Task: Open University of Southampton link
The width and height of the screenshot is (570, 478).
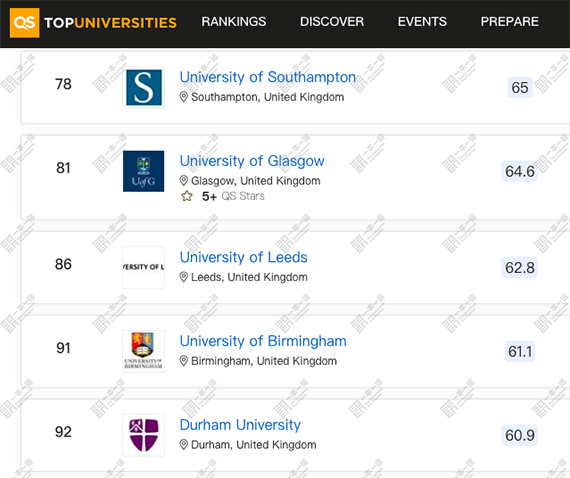Action: pos(268,77)
